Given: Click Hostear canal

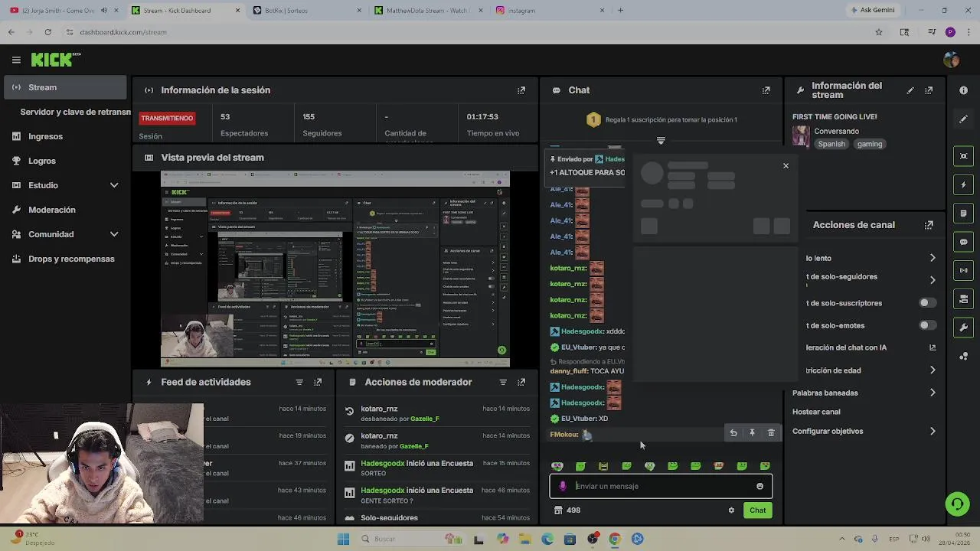Looking at the screenshot, I should 816,412.
